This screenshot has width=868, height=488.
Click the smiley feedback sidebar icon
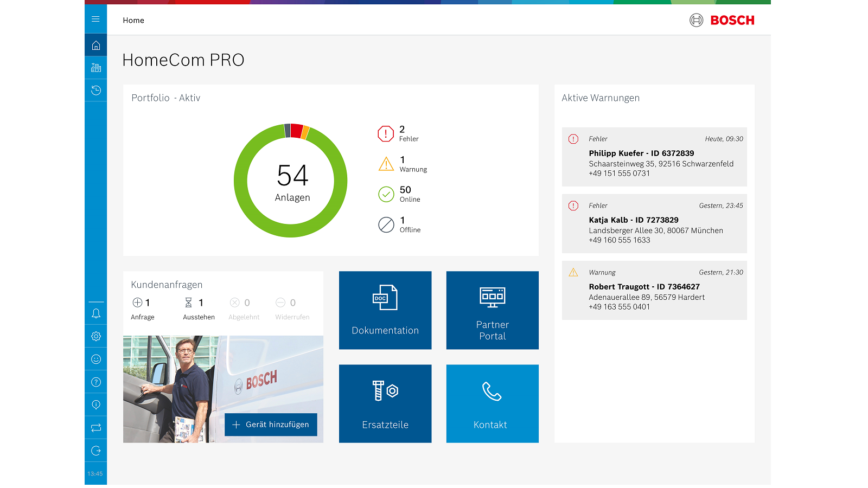pos(95,359)
